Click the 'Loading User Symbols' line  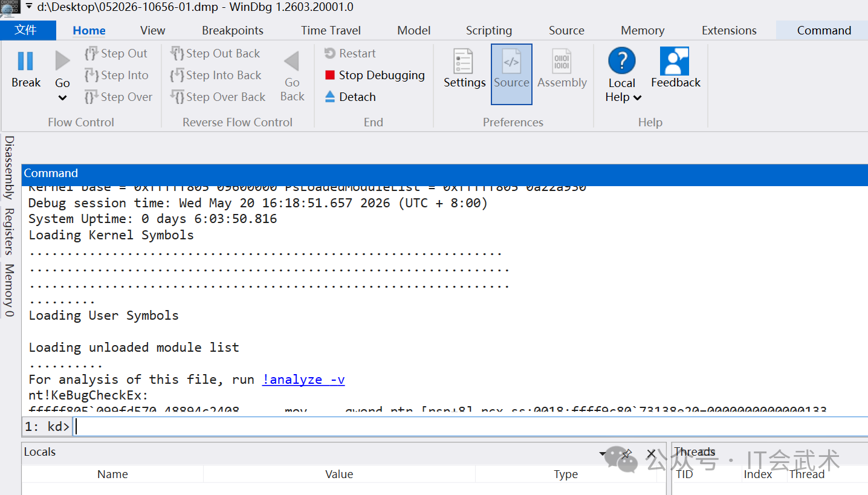pyautogui.click(x=104, y=315)
